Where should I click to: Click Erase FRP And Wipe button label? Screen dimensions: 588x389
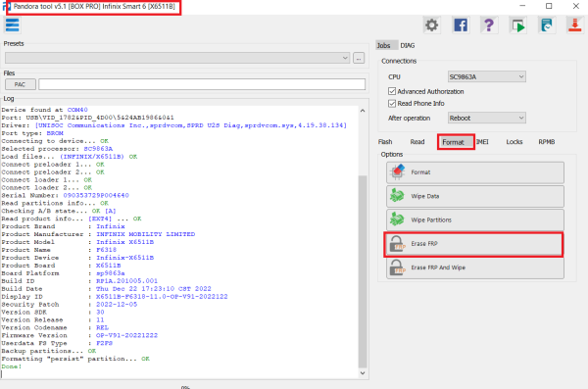click(x=438, y=267)
